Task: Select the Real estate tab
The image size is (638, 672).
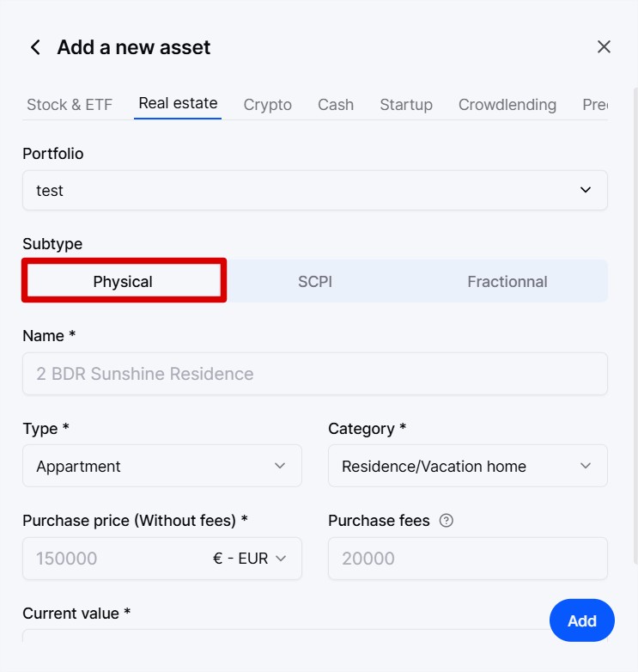Action: 178,103
